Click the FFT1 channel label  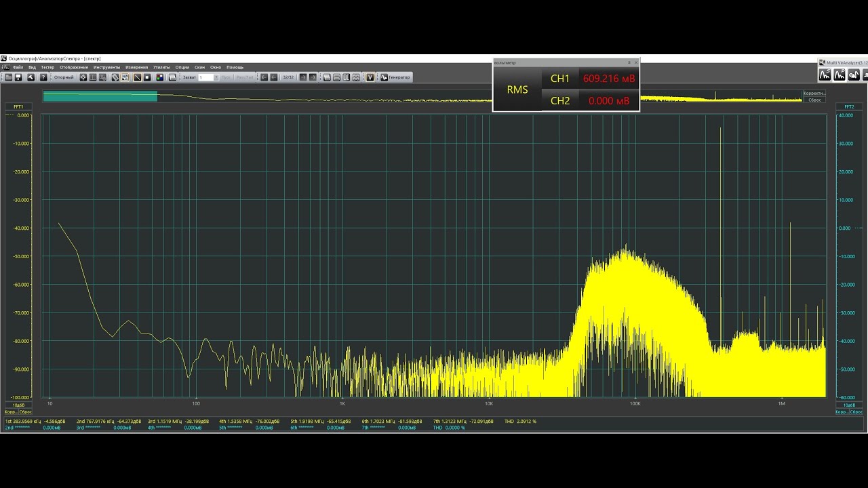click(x=18, y=106)
